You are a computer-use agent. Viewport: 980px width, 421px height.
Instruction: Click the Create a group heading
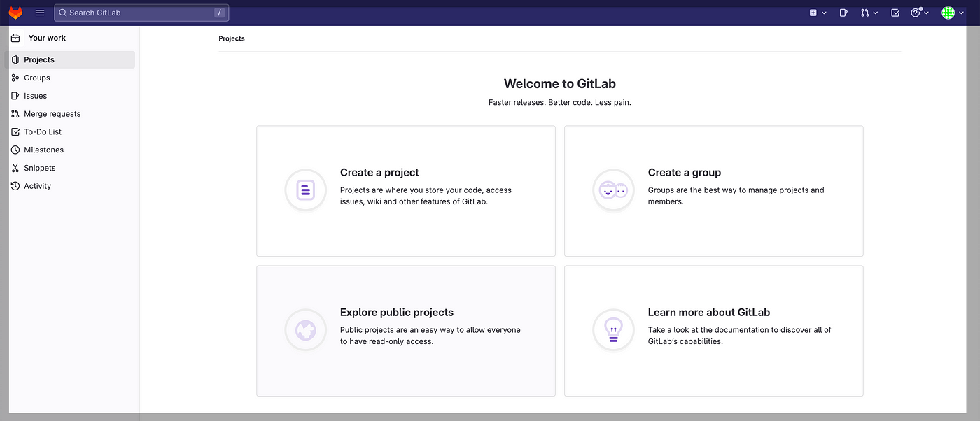tap(685, 173)
